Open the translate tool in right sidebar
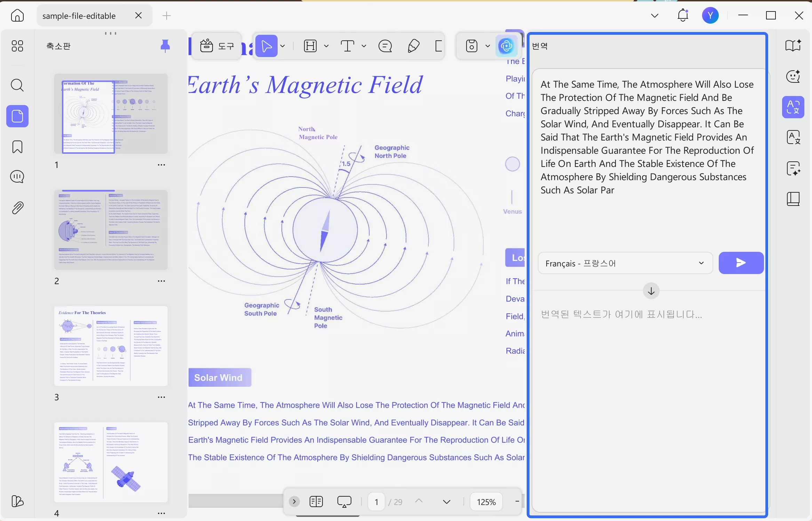 (x=793, y=107)
